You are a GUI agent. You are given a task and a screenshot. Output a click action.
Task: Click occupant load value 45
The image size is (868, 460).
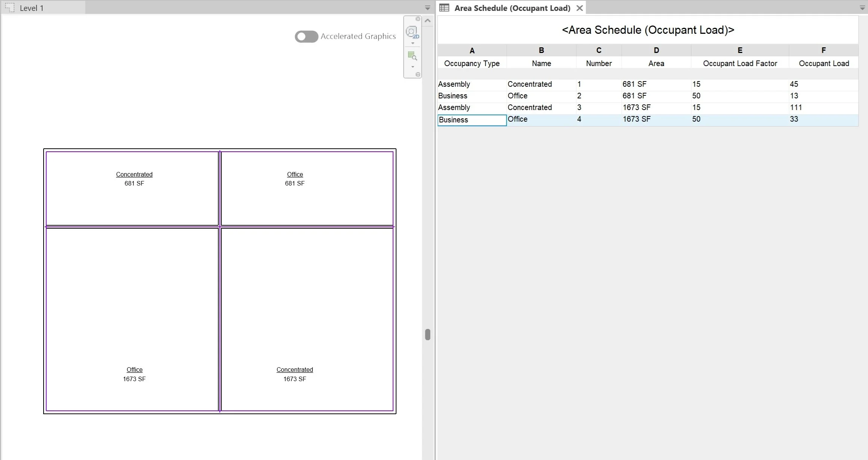(x=824, y=84)
